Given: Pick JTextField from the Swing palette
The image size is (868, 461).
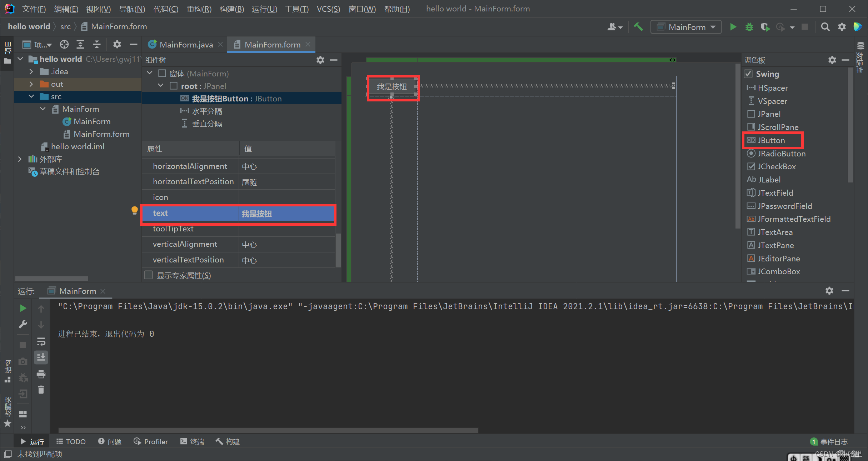Looking at the screenshot, I should (775, 193).
